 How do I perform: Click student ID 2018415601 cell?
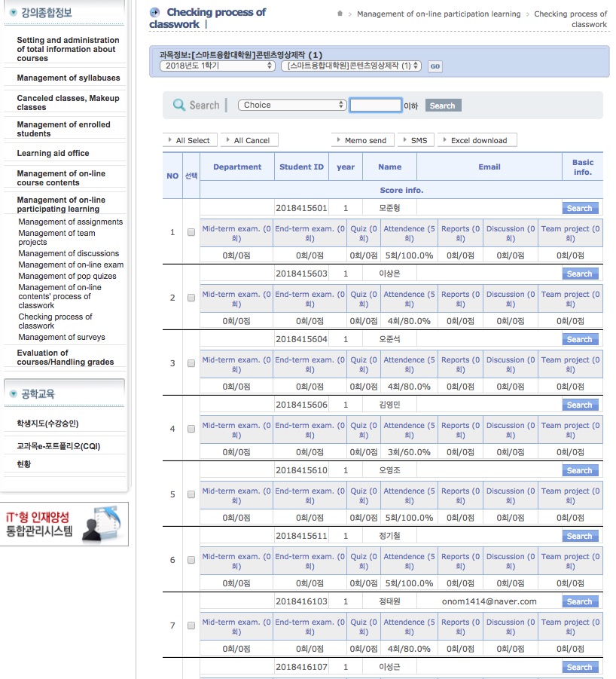pos(301,208)
